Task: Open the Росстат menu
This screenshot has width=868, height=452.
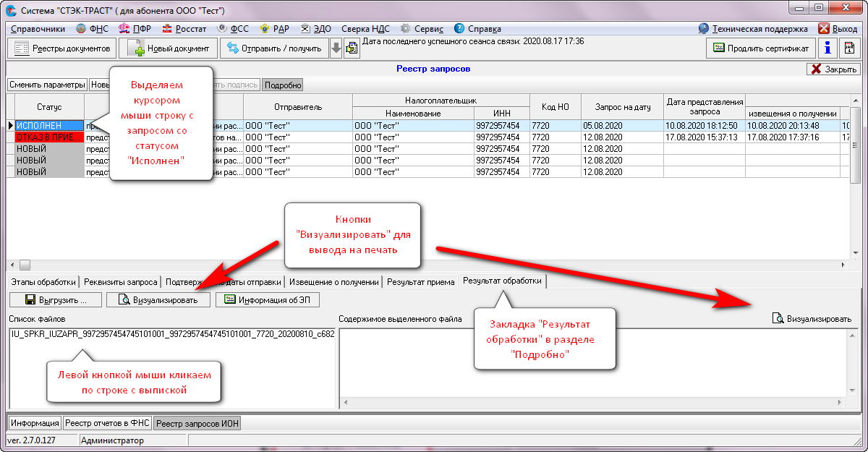Action: [184, 29]
